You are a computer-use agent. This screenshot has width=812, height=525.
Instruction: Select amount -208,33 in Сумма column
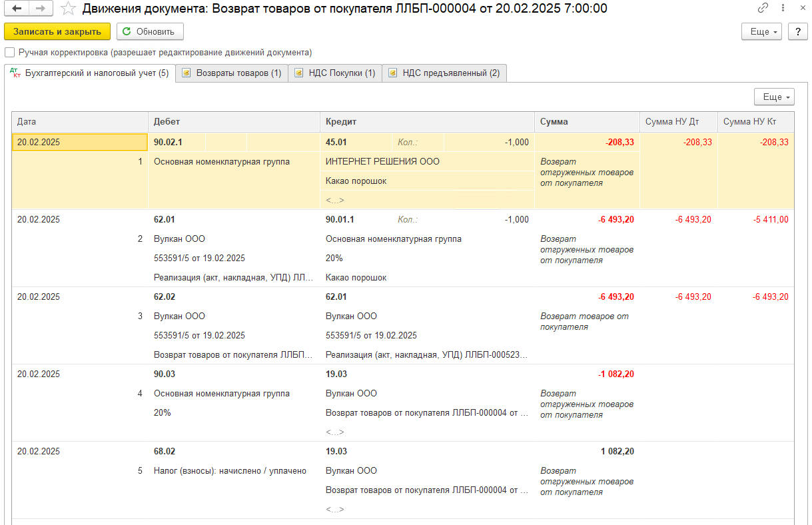click(x=587, y=142)
